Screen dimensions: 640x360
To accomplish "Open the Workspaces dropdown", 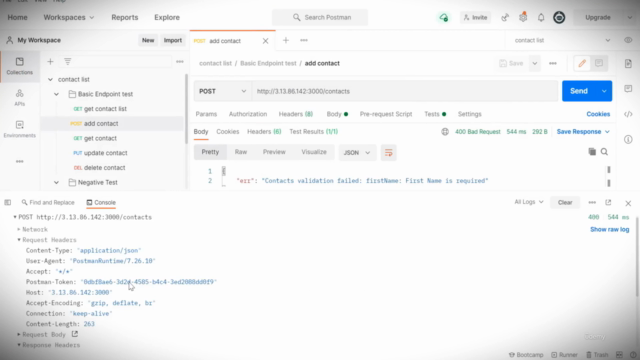I will (69, 18).
